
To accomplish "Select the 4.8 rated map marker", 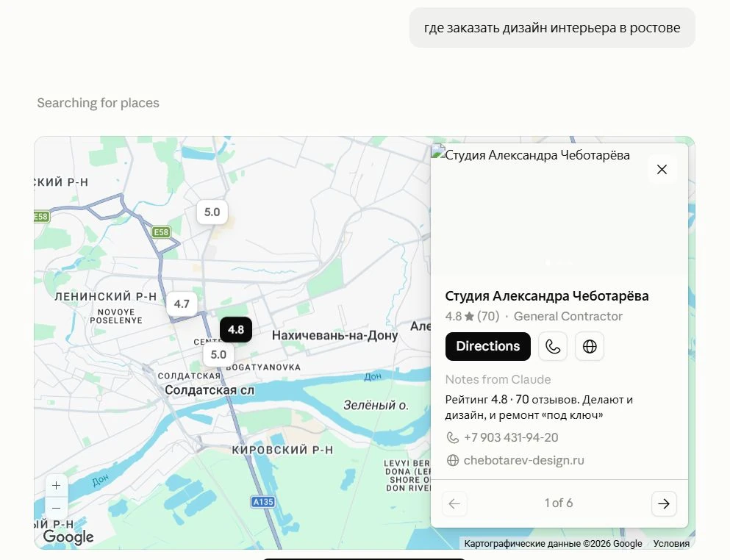I will click(236, 329).
